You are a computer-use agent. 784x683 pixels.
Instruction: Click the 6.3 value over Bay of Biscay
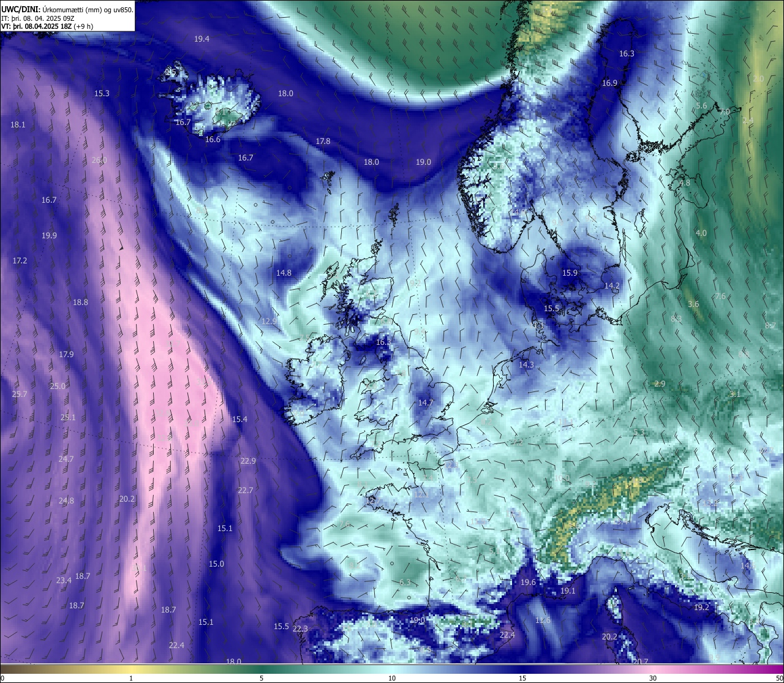click(x=404, y=582)
